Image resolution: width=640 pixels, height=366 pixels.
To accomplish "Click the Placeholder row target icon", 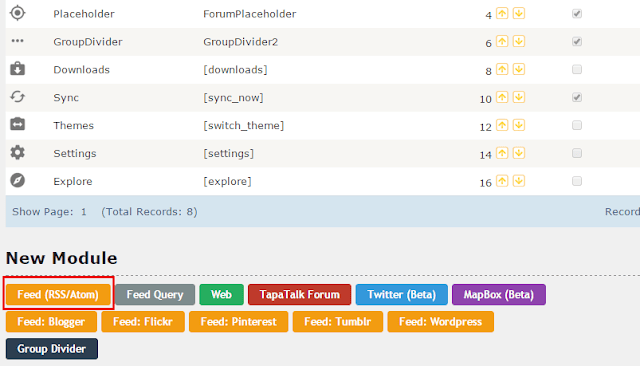I will pos(17,13).
